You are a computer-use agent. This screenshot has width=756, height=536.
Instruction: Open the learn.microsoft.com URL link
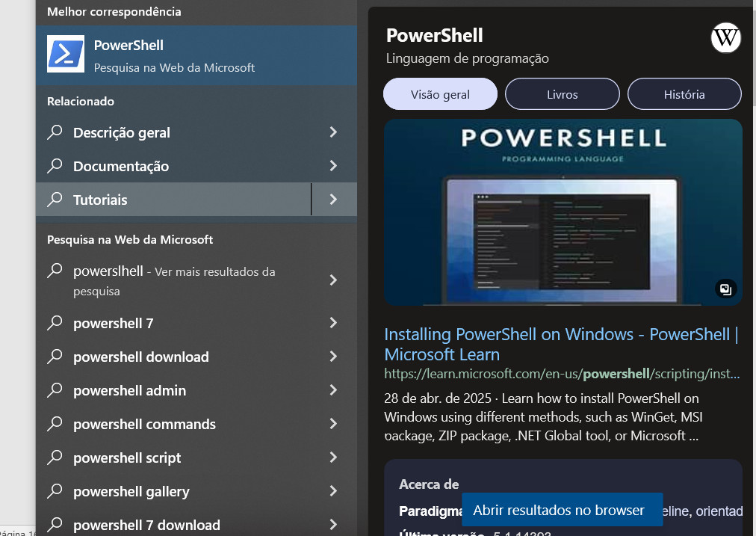coord(562,374)
